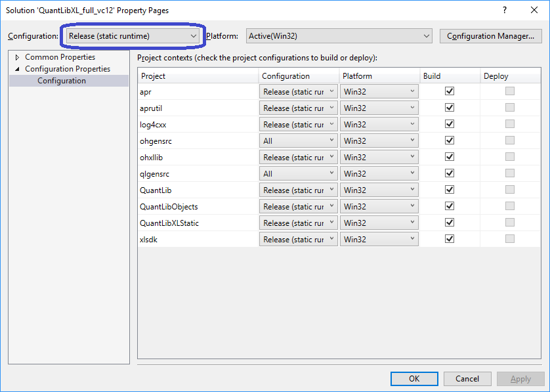Open configuration dropdown for QuantLibObjects
The width and height of the screenshot is (550, 392).
(299, 206)
